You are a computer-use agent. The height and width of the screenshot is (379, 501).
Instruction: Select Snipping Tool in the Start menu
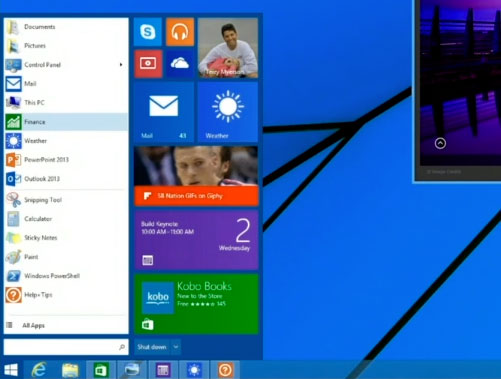point(66,200)
